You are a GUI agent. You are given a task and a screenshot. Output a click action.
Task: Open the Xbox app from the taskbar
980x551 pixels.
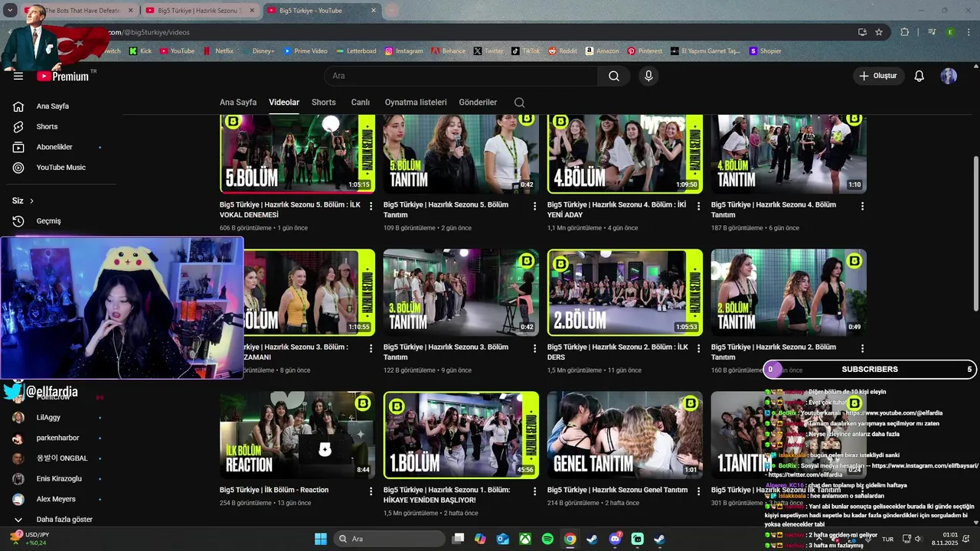coord(525,539)
